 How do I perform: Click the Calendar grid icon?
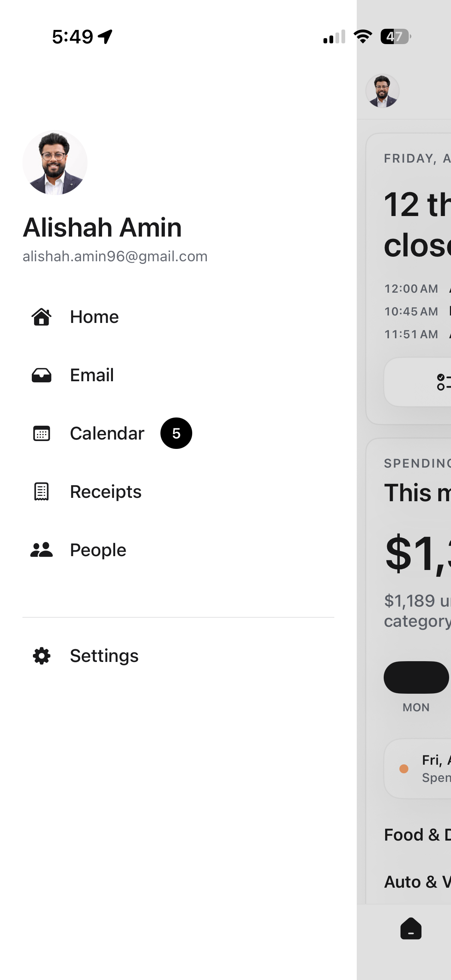tap(42, 433)
